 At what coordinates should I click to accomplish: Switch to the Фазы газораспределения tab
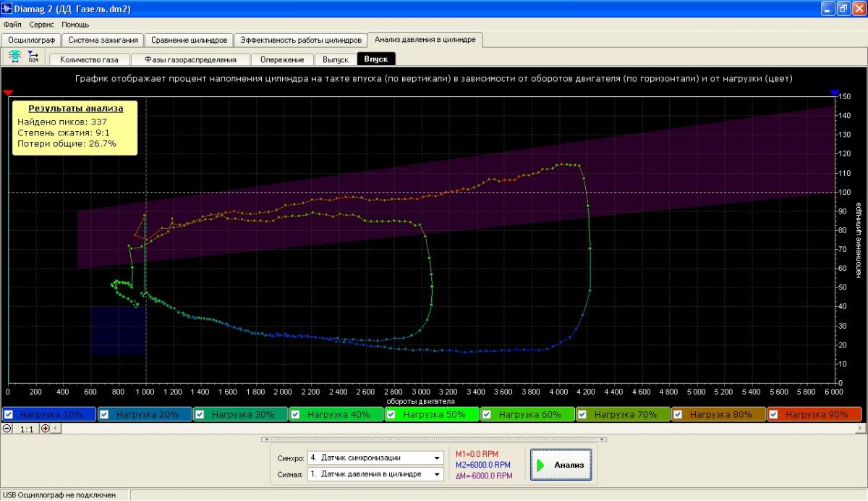[x=190, y=59]
